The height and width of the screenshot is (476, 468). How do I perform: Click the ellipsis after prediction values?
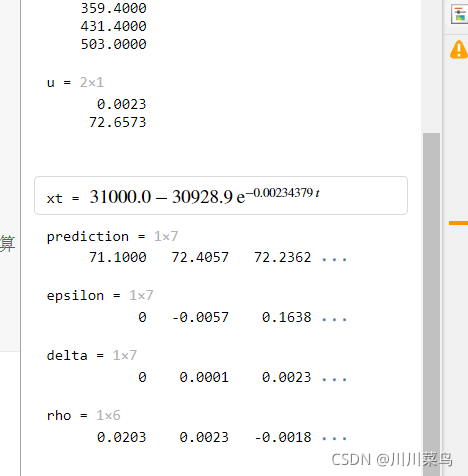point(334,259)
